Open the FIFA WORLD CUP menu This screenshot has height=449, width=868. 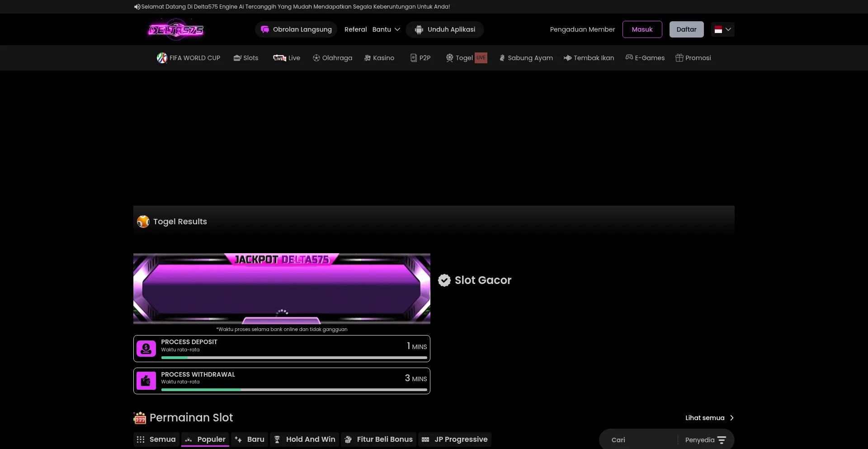click(189, 58)
